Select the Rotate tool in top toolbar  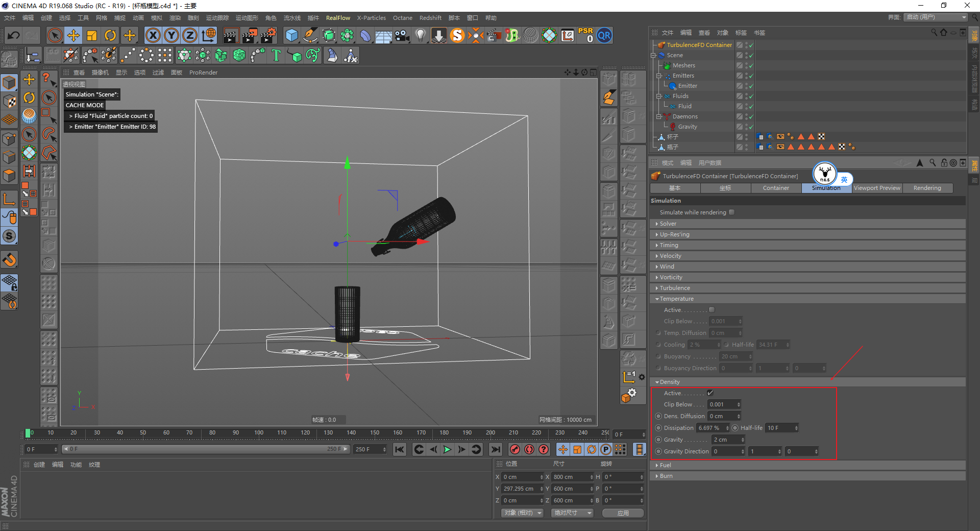[x=110, y=35]
